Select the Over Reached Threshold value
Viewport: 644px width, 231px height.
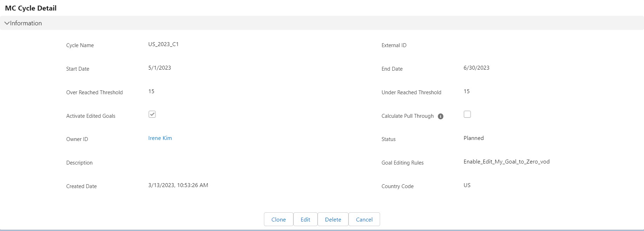pos(151,91)
